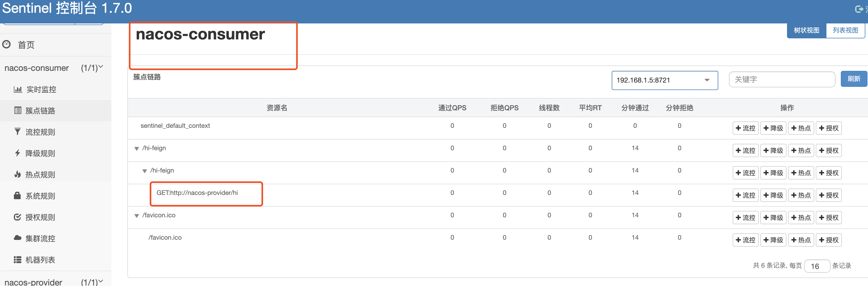The width and height of the screenshot is (868, 286).
Task: Select 簇点链路 menu item
Action: pyautogui.click(x=40, y=111)
